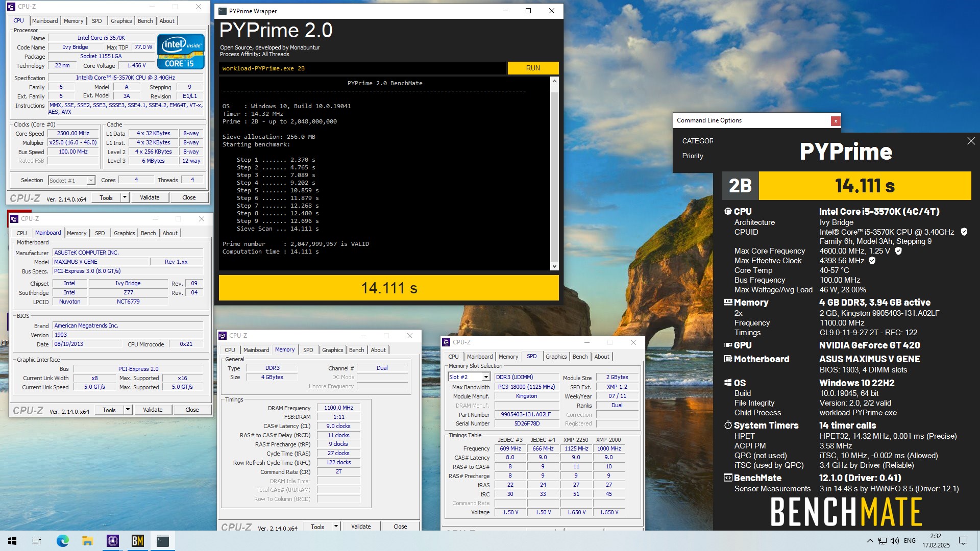The width and height of the screenshot is (980, 551).
Task: Open the console window taskbar icon
Action: click(x=163, y=541)
